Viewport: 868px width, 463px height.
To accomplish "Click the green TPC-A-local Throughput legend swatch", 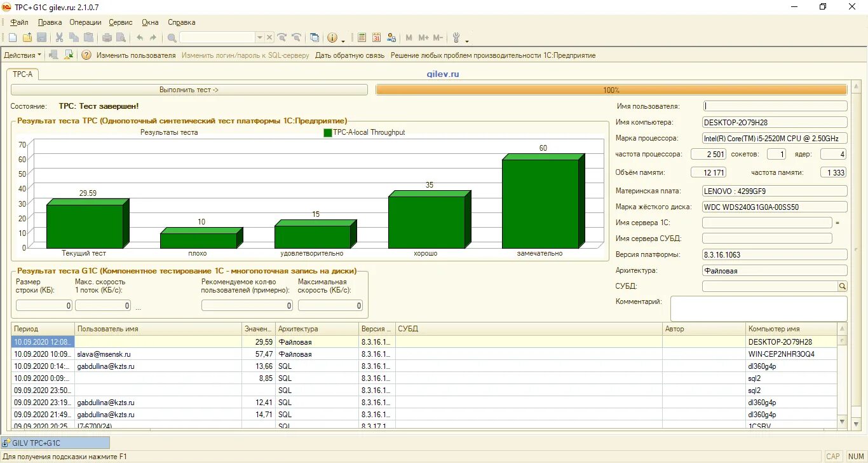I will tap(328, 133).
